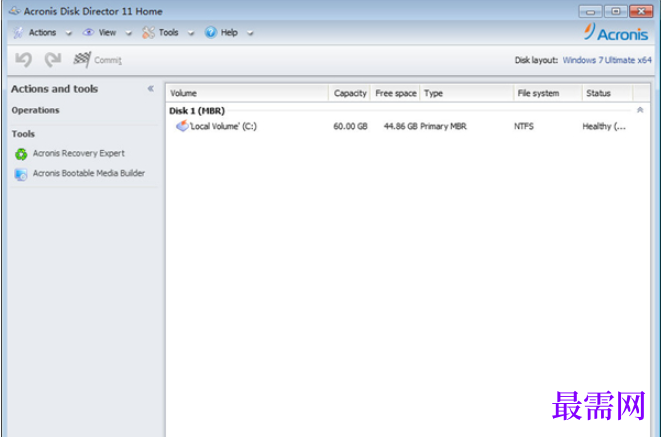Expand the Actions dropdown arrow
This screenshot has height=437, width=664.
pos(69,33)
